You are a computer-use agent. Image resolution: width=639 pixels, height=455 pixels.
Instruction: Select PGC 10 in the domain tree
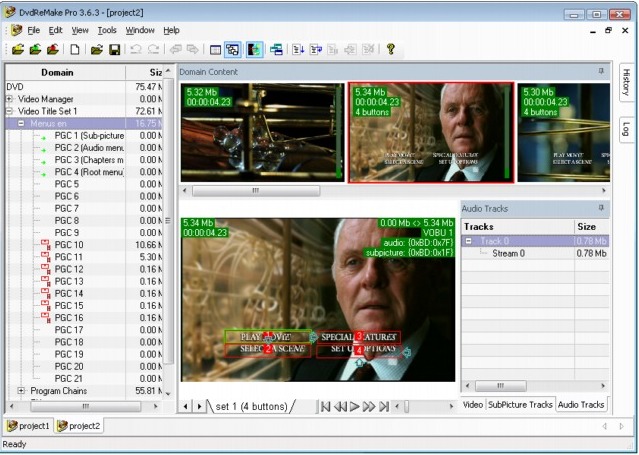[69, 245]
